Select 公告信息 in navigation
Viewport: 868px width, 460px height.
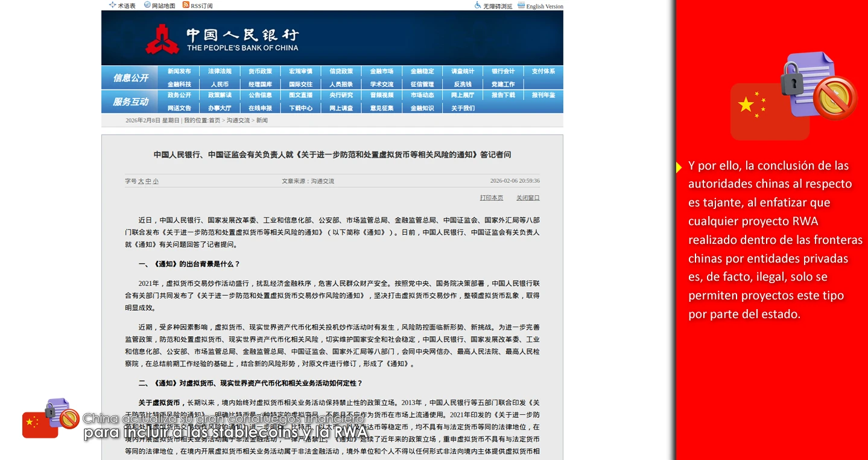pyautogui.click(x=260, y=95)
